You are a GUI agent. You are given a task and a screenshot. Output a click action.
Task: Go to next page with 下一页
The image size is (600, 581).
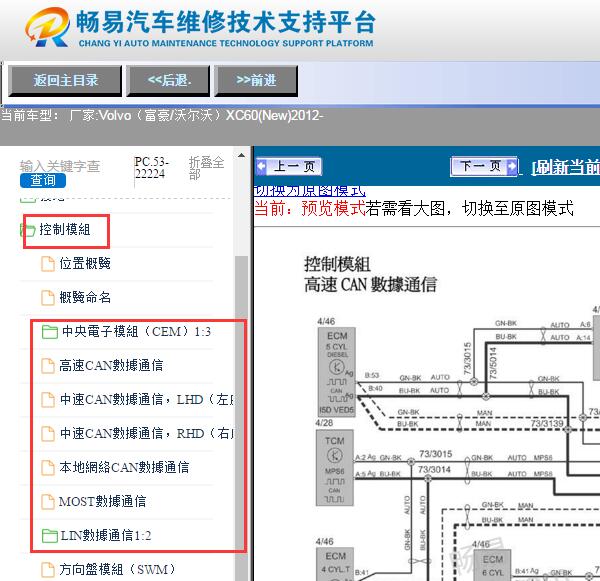tap(484, 166)
